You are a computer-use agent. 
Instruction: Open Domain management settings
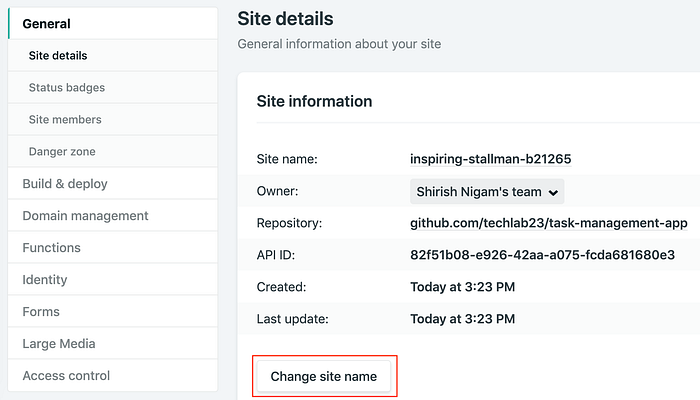tap(85, 215)
